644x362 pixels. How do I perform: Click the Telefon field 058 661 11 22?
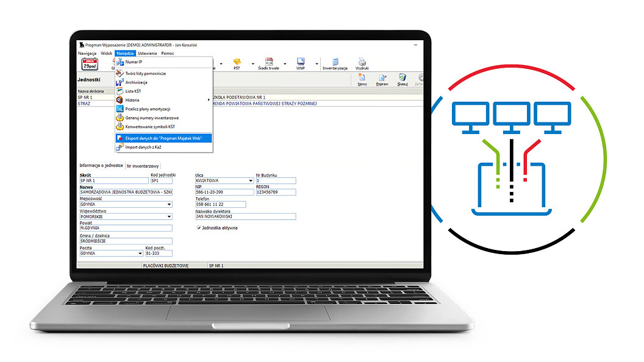[x=221, y=204]
